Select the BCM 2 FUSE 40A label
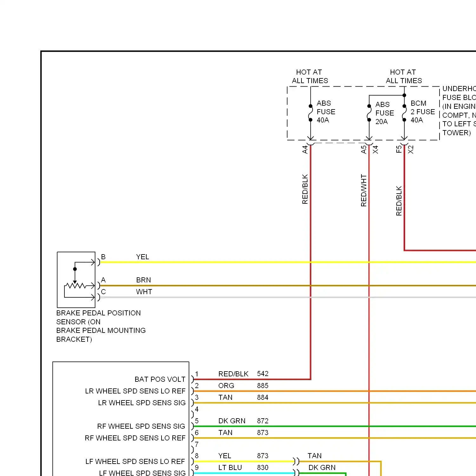Screen dimensions: 476x476 [423, 112]
